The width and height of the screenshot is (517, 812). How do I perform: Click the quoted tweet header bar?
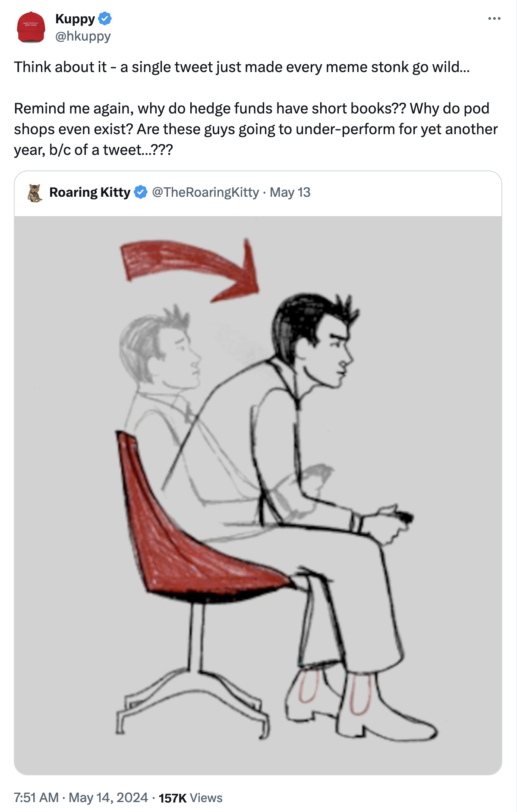click(258, 192)
